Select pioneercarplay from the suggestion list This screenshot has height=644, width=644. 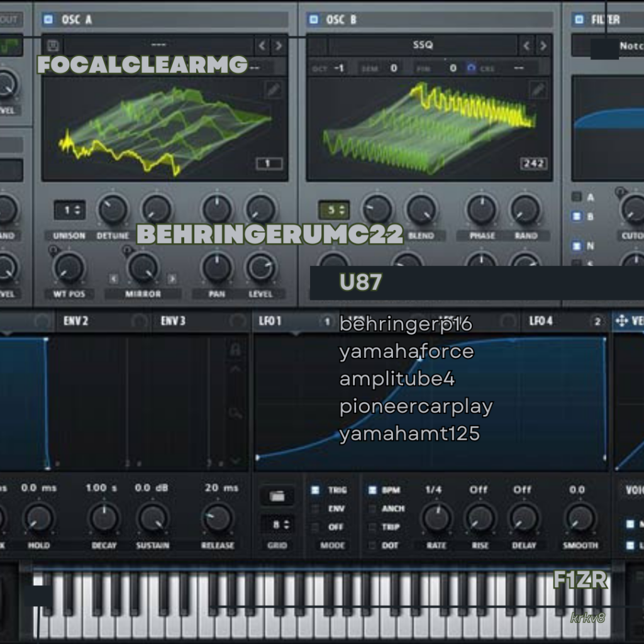pos(416,406)
